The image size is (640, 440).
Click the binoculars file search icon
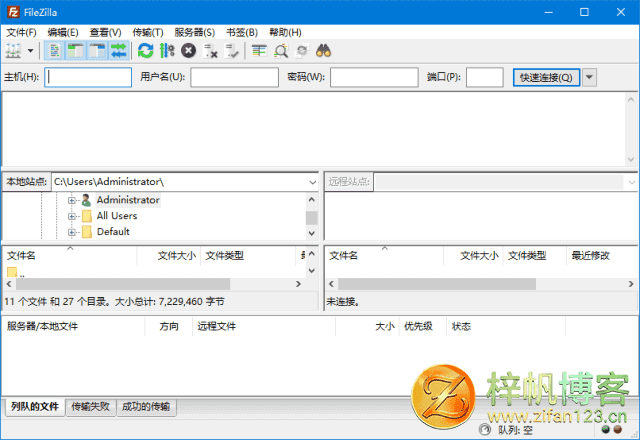click(324, 51)
